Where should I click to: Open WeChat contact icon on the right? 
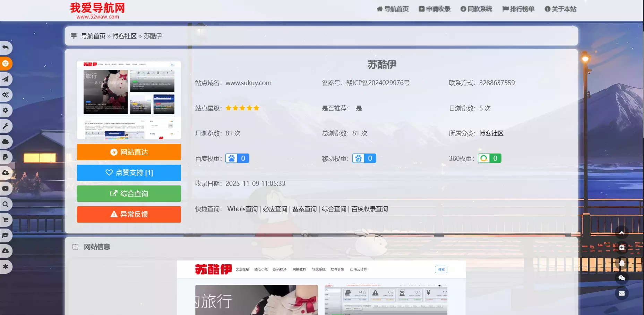[621, 278]
